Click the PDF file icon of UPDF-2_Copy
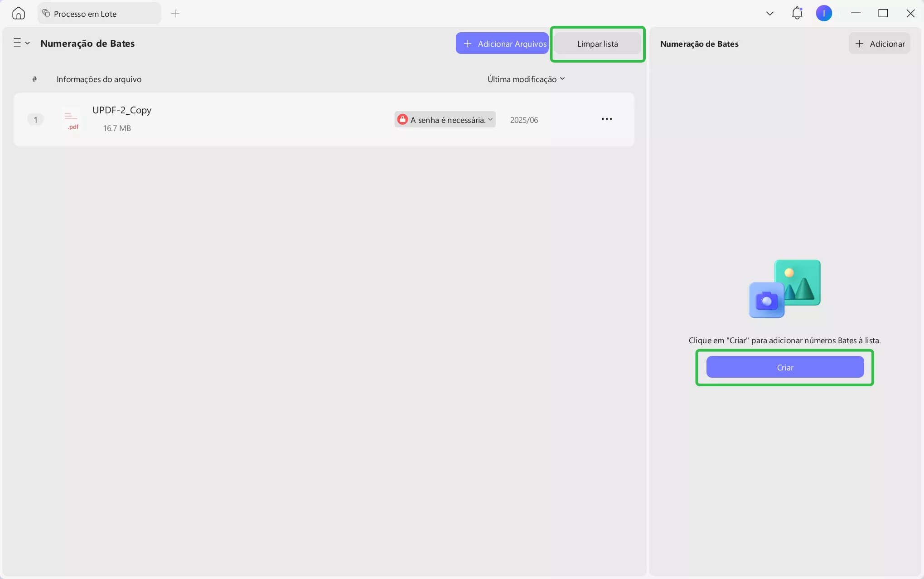The width and height of the screenshot is (924, 579). click(72, 120)
